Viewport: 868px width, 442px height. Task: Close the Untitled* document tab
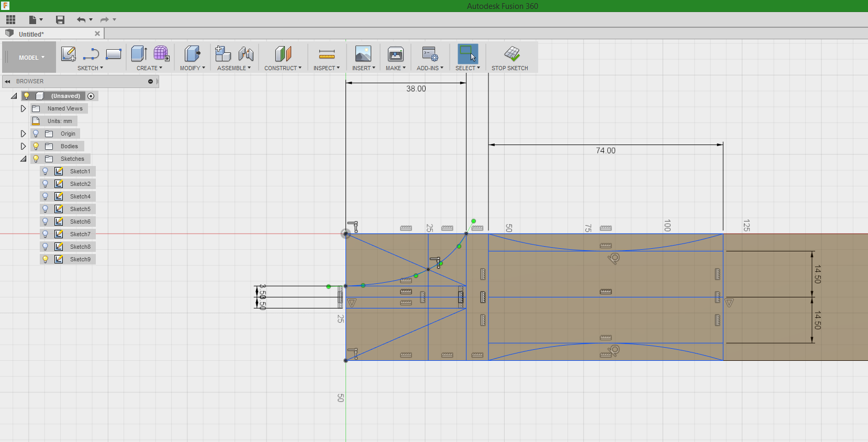click(97, 34)
